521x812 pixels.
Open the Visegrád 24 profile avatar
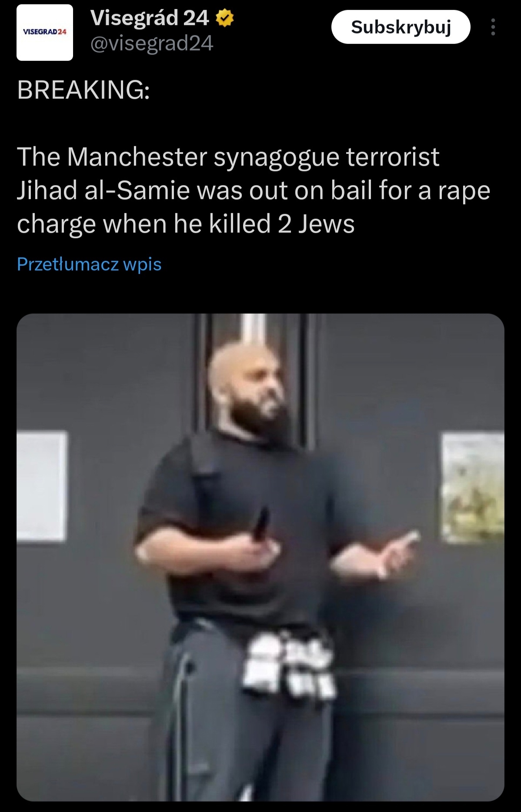coord(45,32)
